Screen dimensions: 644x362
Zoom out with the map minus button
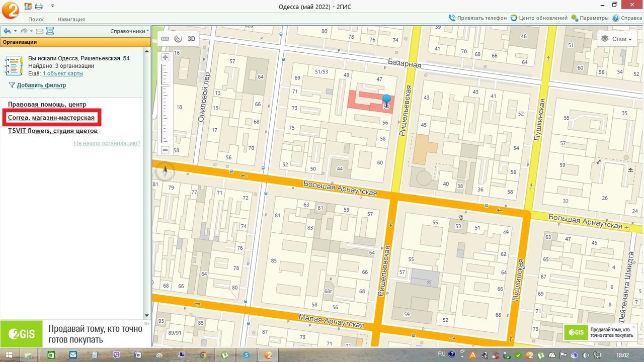click(165, 150)
